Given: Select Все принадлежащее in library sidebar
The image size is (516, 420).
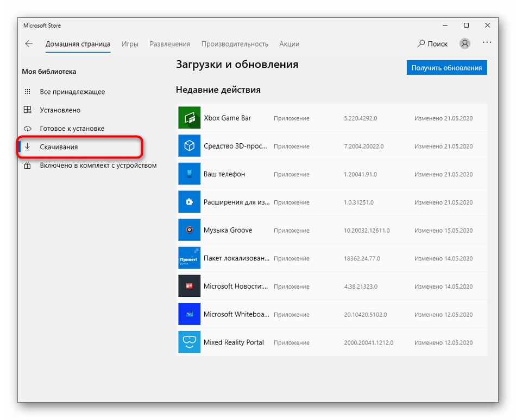Looking at the screenshot, I should [x=72, y=92].
